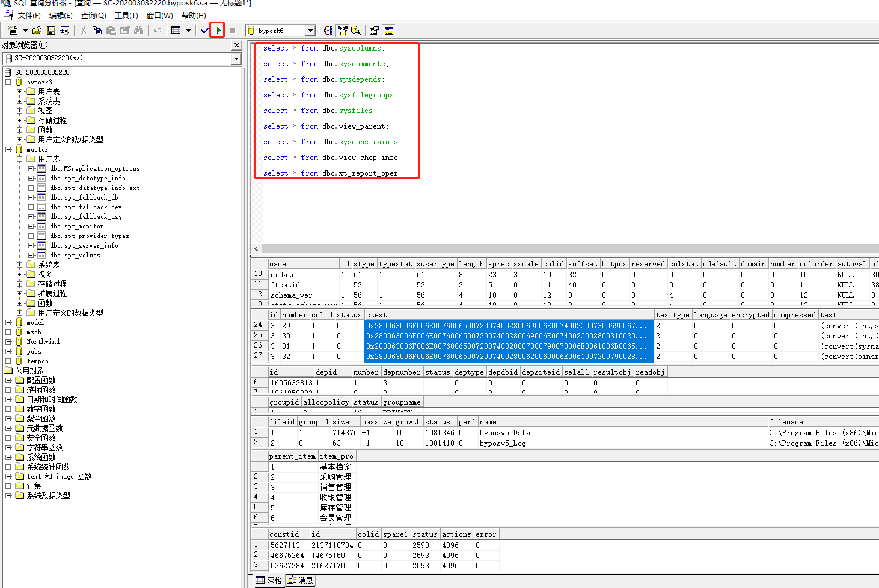This screenshot has width=879, height=588.
Task: Open the SC-202003032220(sa) server dropdown
Action: click(235, 58)
